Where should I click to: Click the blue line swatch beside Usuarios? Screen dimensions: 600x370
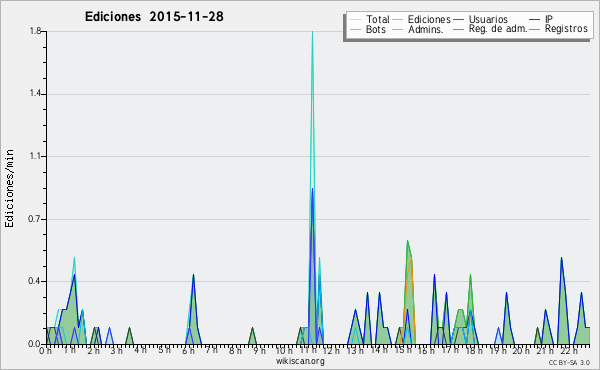click(x=458, y=20)
